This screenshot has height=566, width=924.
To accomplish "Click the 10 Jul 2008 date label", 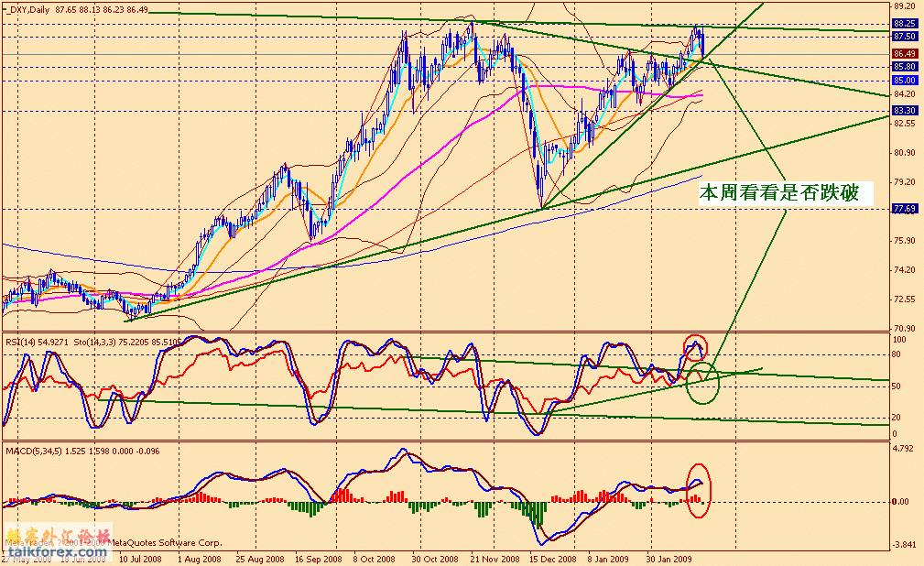I will click(140, 559).
